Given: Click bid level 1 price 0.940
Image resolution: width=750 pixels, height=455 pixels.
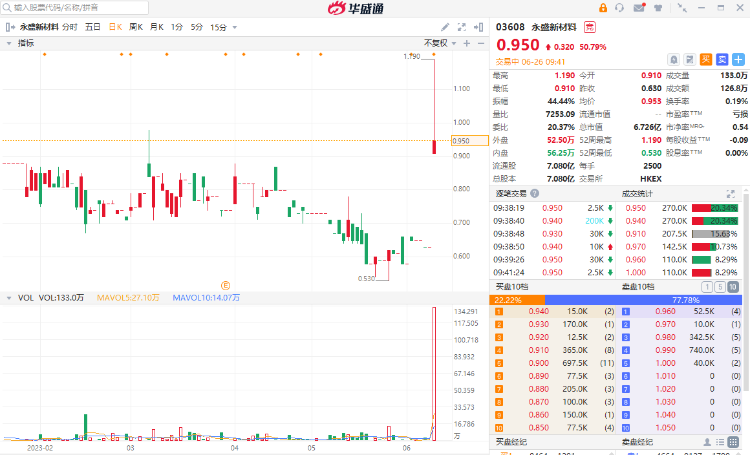Looking at the screenshot, I should click(539, 311).
